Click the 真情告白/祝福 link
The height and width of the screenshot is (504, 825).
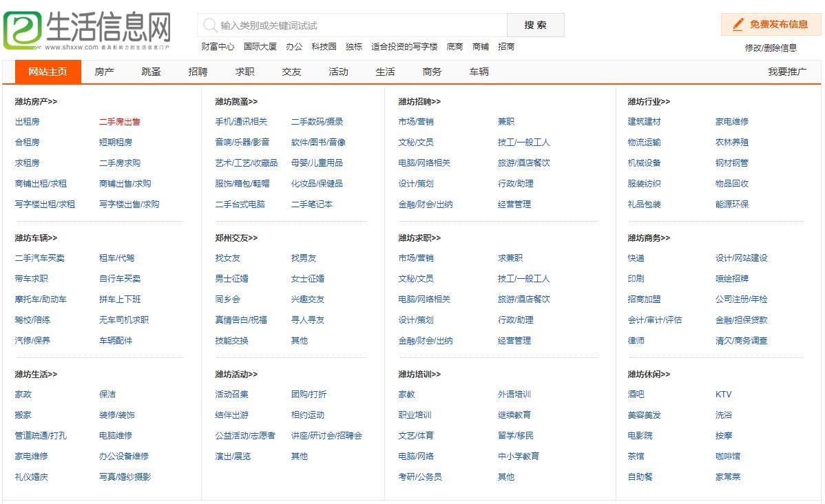[x=241, y=320]
